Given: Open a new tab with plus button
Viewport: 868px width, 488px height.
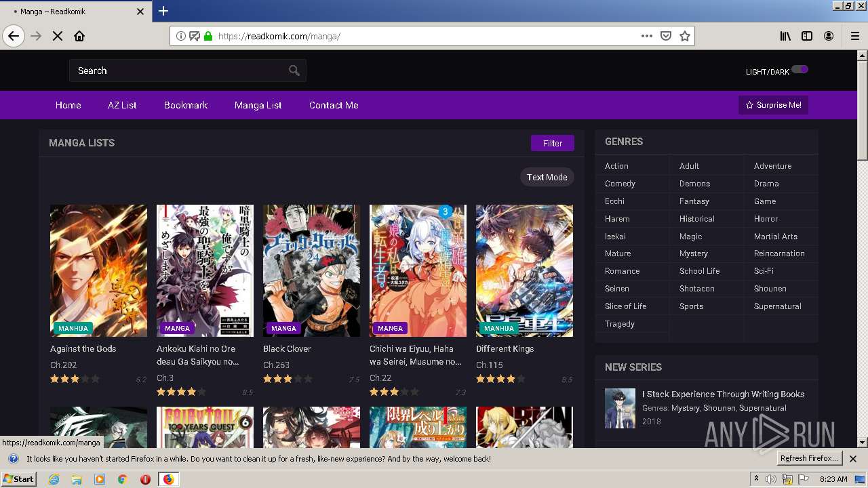Looking at the screenshot, I should click(x=163, y=11).
